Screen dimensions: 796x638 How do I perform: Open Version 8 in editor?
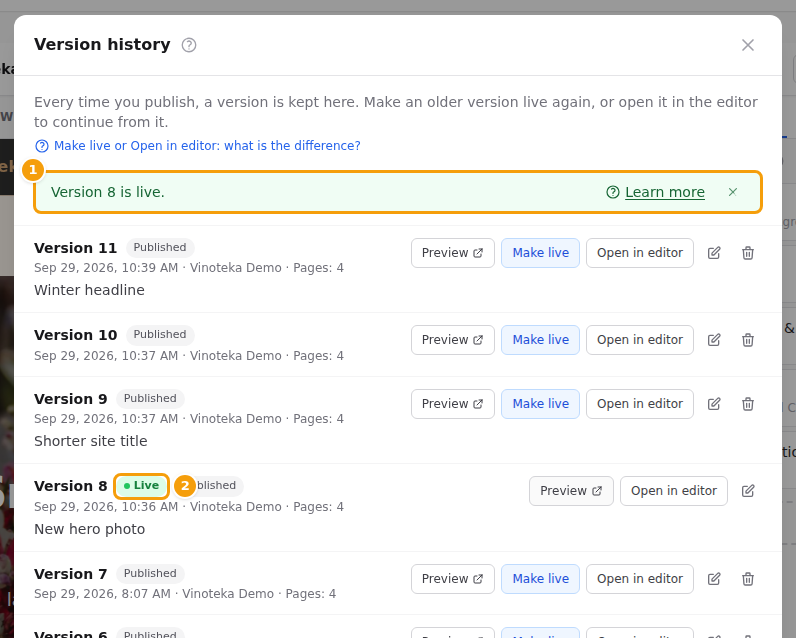674,491
